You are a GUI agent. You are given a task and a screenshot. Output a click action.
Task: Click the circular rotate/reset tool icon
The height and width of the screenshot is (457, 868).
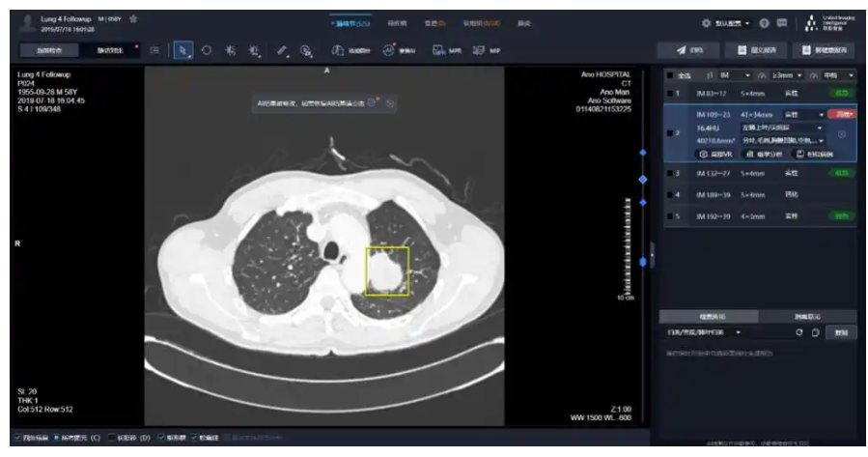(x=207, y=50)
